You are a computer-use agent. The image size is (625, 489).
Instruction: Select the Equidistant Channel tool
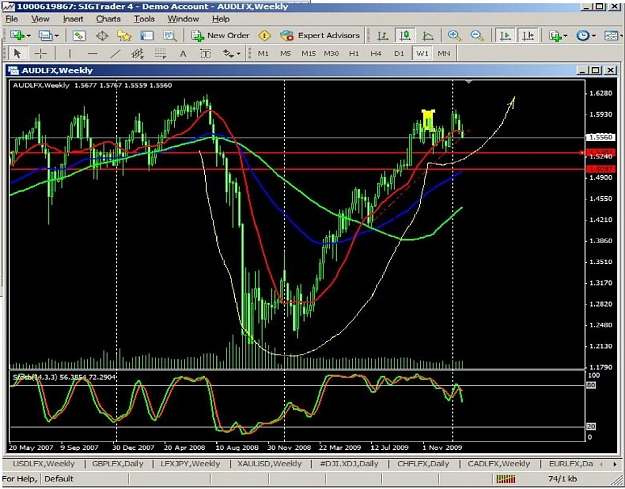click(x=138, y=53)
